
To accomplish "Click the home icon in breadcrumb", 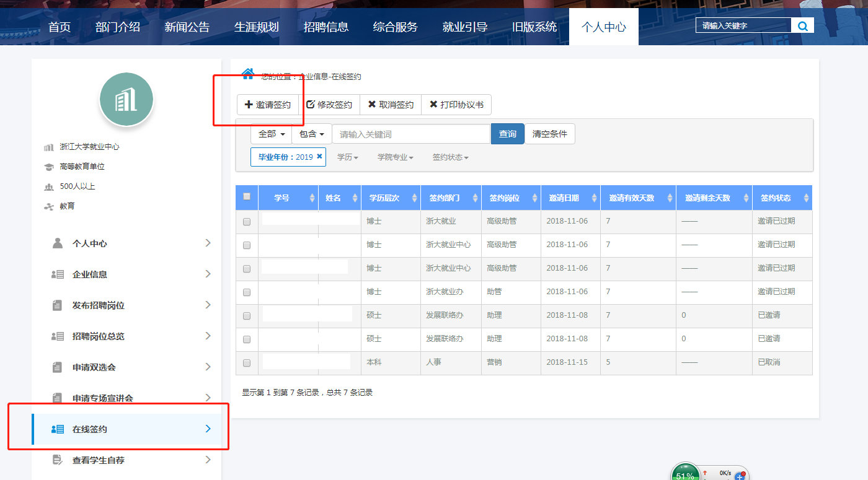I will 248,74.
